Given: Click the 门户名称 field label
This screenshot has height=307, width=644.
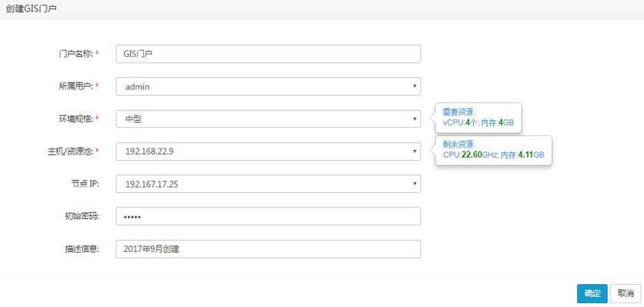Looking at the screenshot, I should click(x=76, y=54).
